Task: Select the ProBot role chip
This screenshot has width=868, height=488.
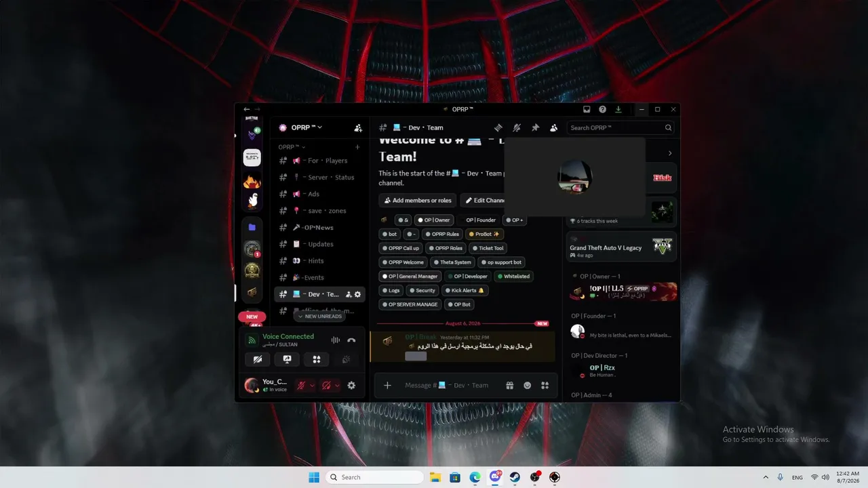Action: coord(484,234)
